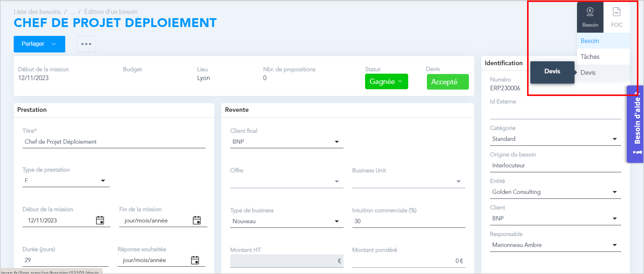644x274 pixels.
Task: Click the Montant HT field
Action: tap(286, 261)
